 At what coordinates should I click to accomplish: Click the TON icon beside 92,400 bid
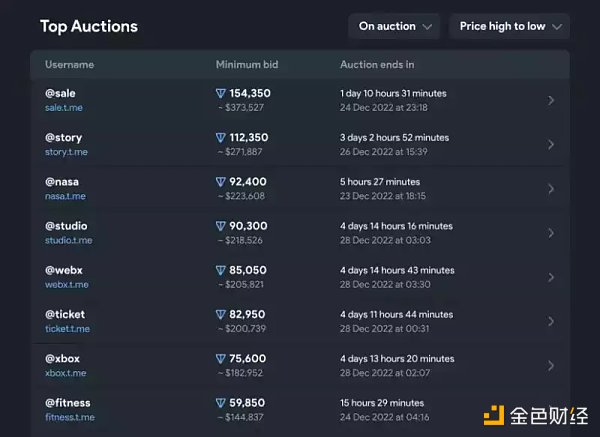point(221,182)
